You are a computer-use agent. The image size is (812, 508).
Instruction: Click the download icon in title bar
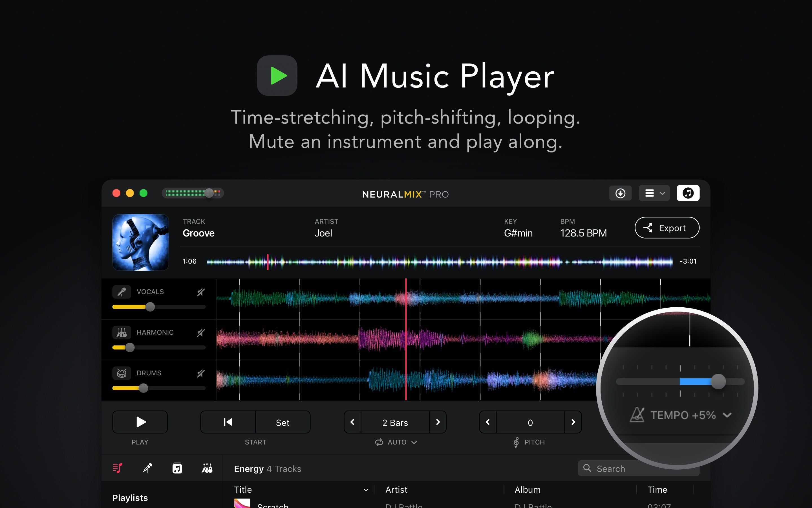[x=620, y=193]
